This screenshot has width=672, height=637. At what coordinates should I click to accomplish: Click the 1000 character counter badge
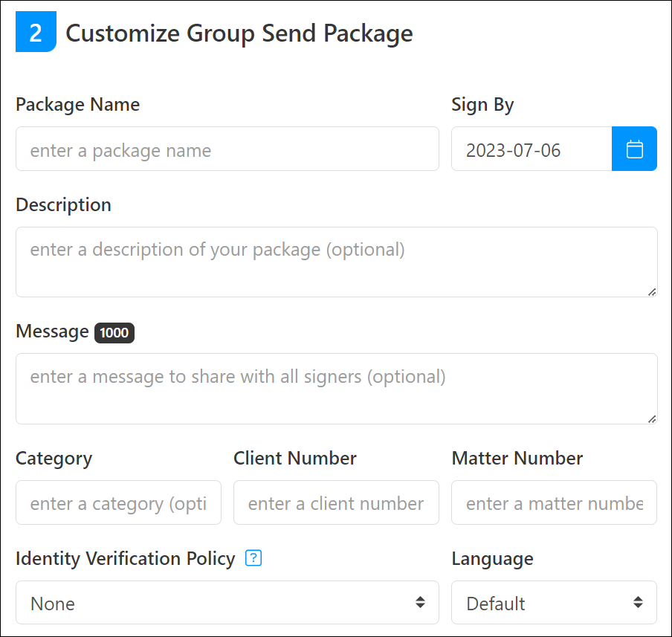(114, 333)
